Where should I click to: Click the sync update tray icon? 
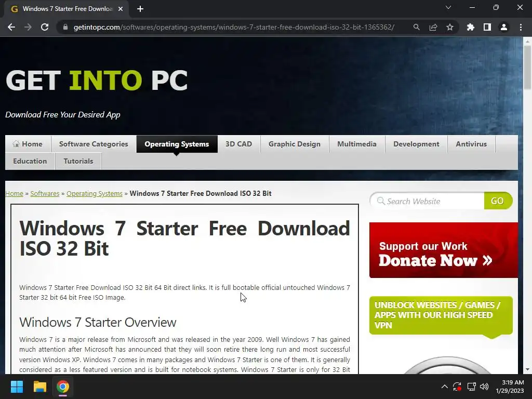coord(457,387)
